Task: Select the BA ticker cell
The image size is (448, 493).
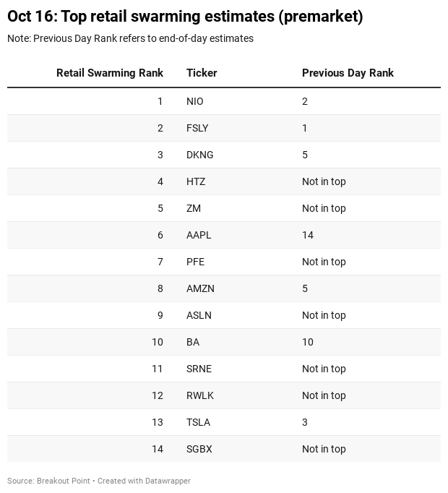Action: click(193, 342)
